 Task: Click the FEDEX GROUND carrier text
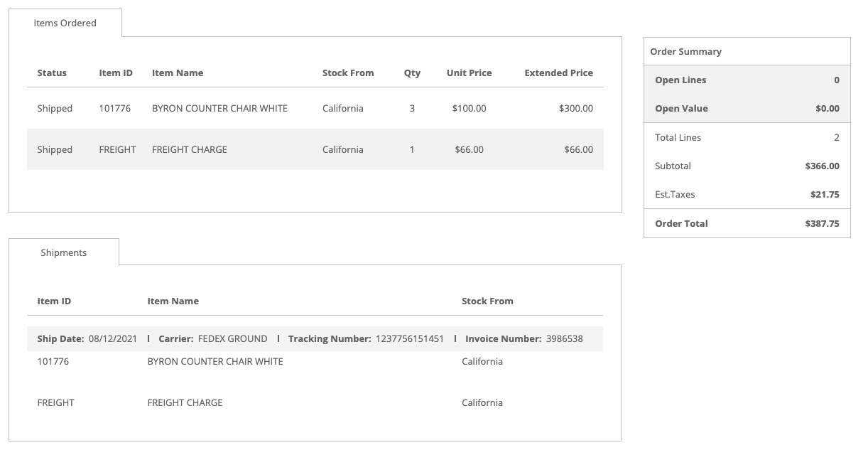(232, 339)
